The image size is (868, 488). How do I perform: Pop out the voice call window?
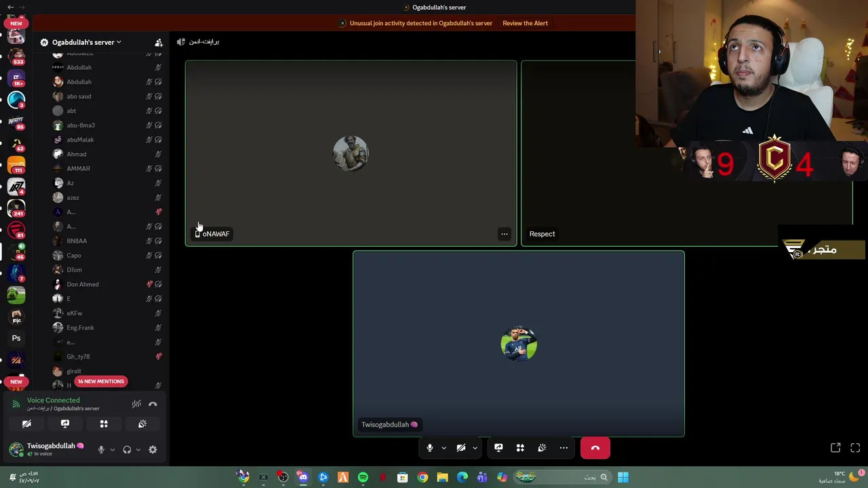click(x=835, y=448)
